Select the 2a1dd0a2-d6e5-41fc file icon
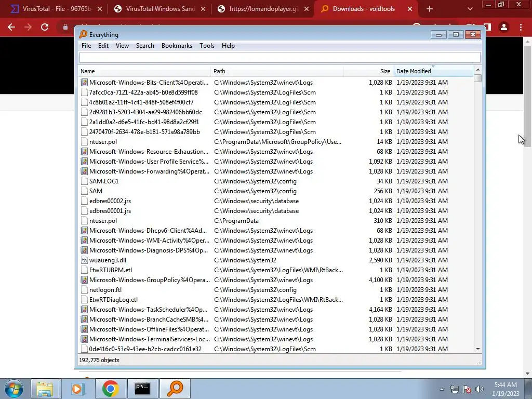532x399 pixels. tap(84, 122)
